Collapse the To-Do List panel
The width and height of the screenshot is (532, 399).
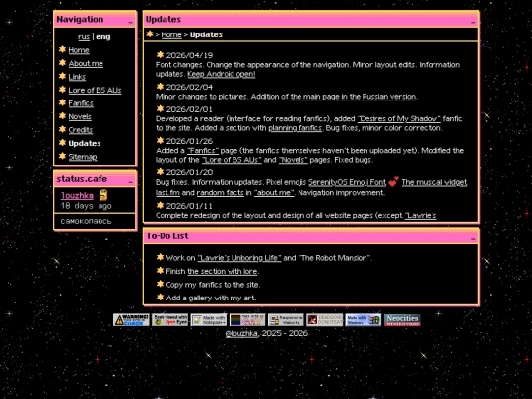[473, 238]
